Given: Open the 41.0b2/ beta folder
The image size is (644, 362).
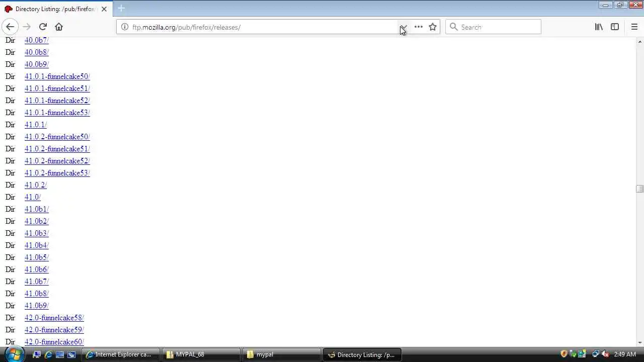Looking at the screenshot, I should [x=37, y=221].
